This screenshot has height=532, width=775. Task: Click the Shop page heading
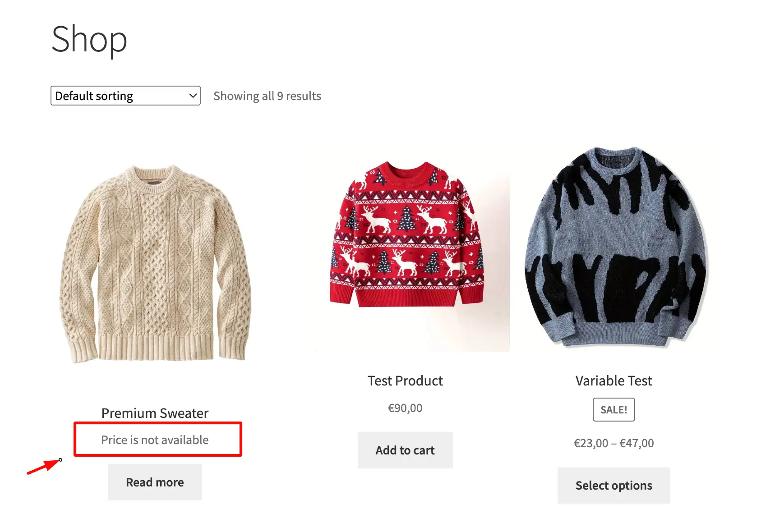(89, 40)
